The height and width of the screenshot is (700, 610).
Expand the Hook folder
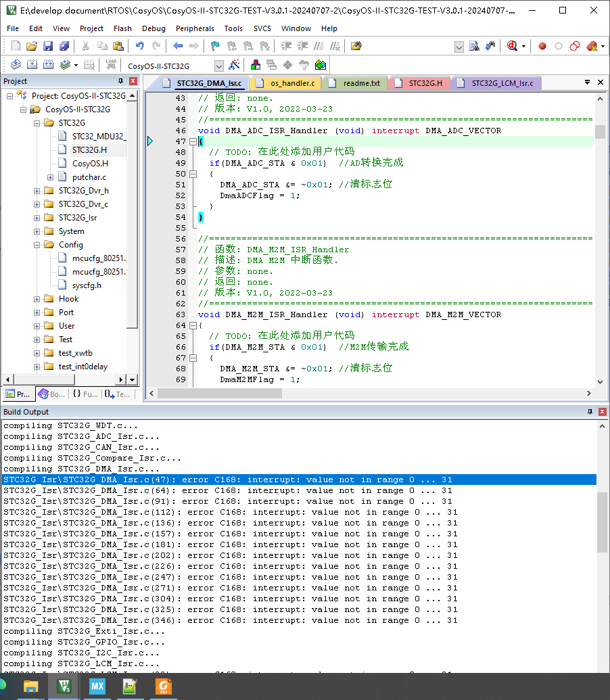point(37,299)
